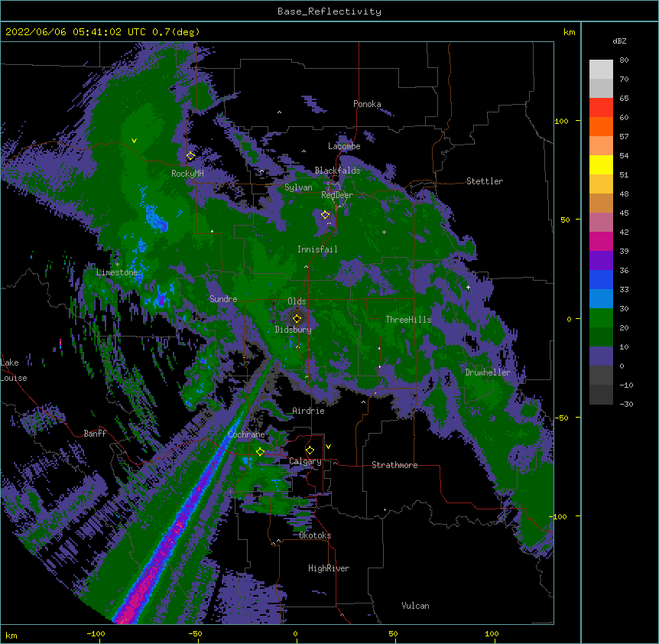Screen dimensions: 659x644
Task: Click the Vulcan town label
Action: coord(415,606)
